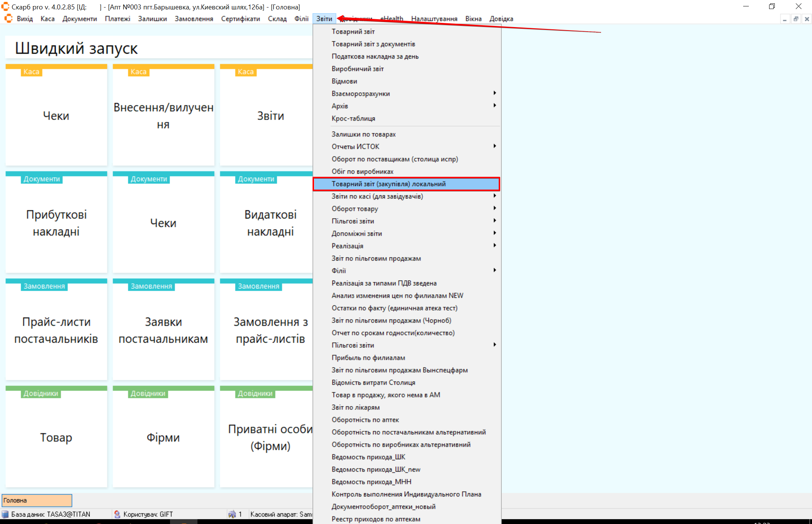The width and height of the screenshot is (812, 524).
Task: Choose Залишки по товарах report
Action: (363, 134)
